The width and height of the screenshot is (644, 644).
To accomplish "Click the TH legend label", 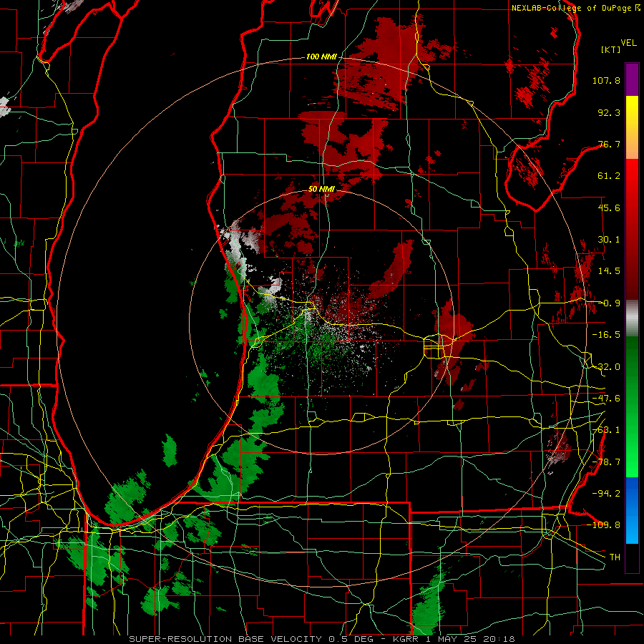I will (615, 557).
